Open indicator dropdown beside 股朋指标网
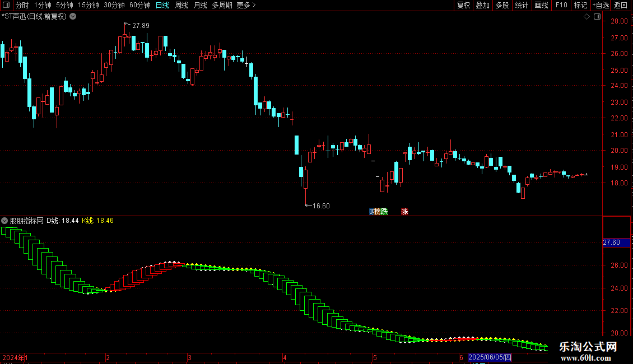Viewport: 633px width, 364px height. point(4,221)
